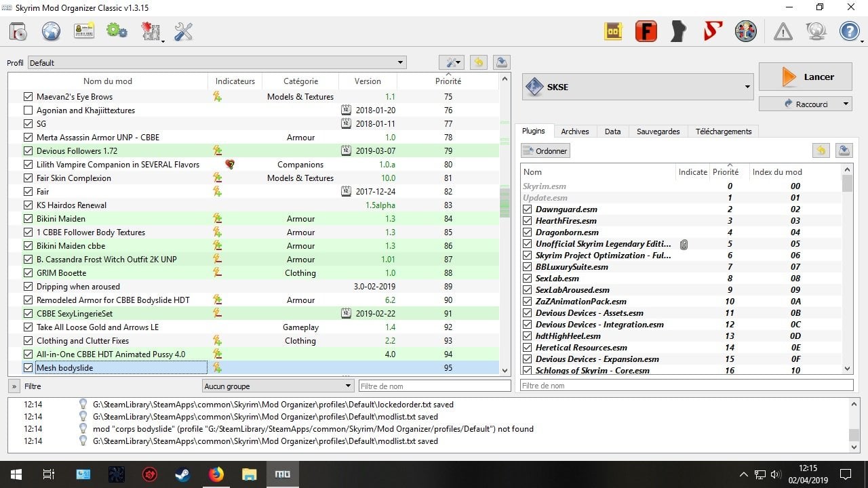Click the mod list restore backup icon

[x=479, y=62]
